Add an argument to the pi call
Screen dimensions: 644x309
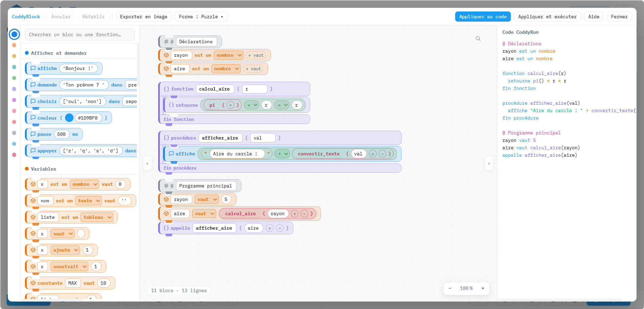(x=231, y=105)
